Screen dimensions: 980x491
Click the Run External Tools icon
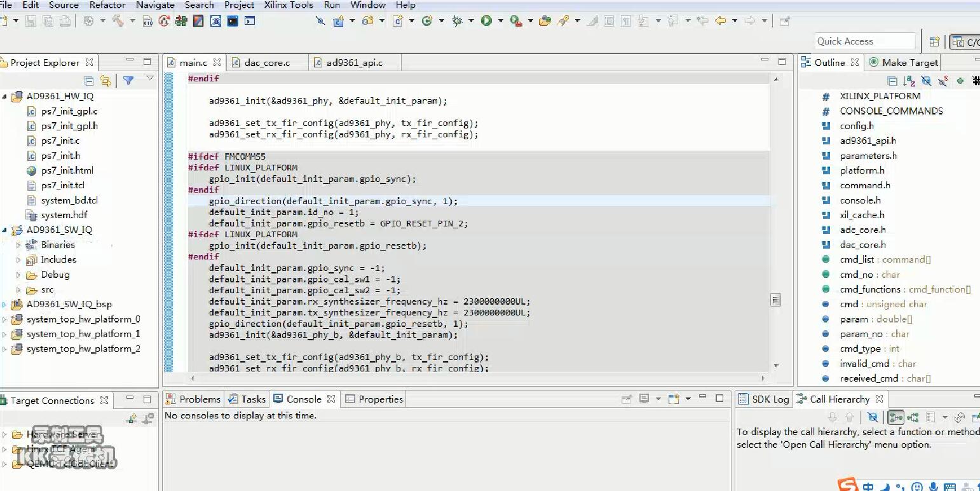[515, 21]
